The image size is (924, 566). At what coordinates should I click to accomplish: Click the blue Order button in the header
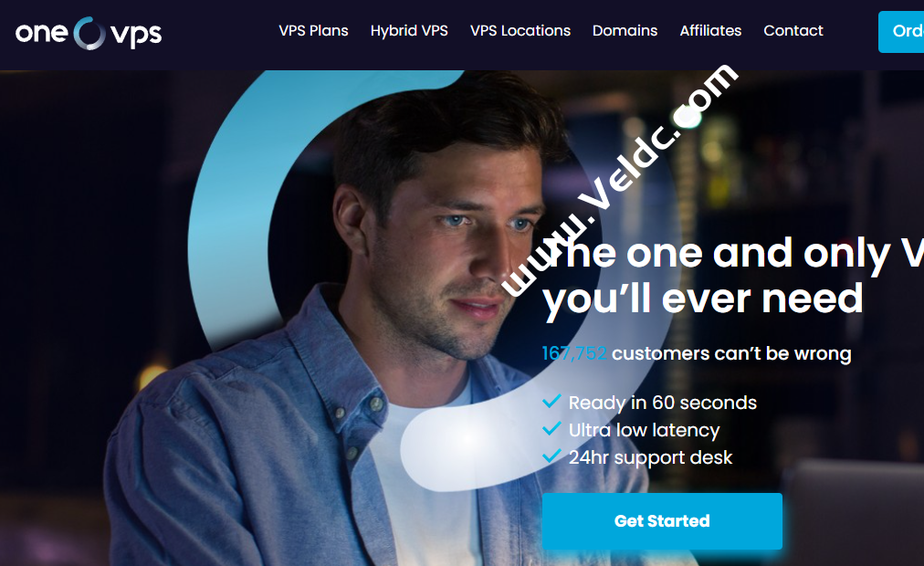[x=901, y=32]
